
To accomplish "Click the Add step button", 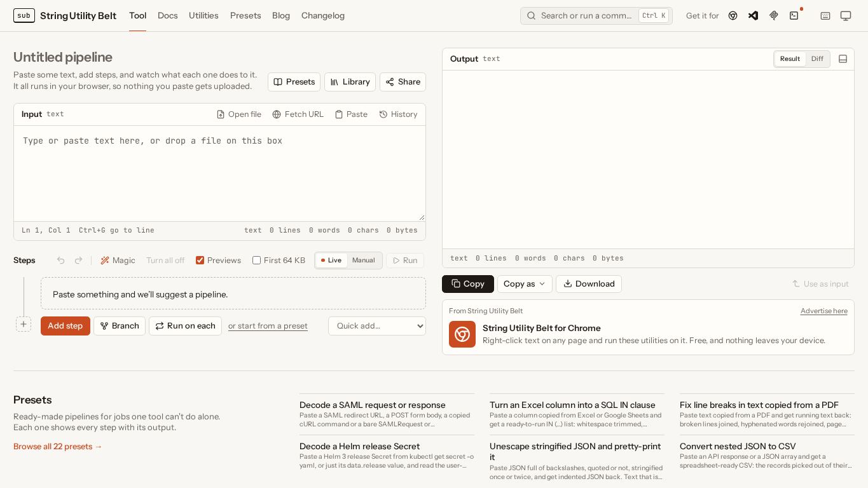I will 65,326.
